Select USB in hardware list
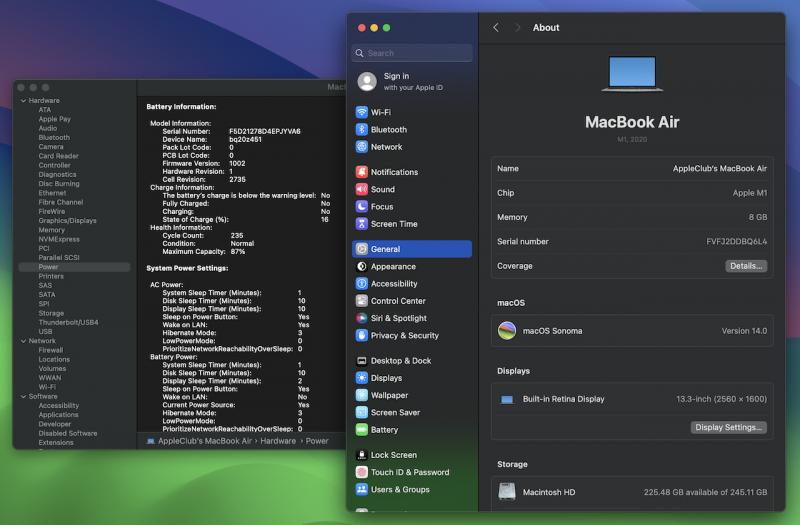 point(45,332)
